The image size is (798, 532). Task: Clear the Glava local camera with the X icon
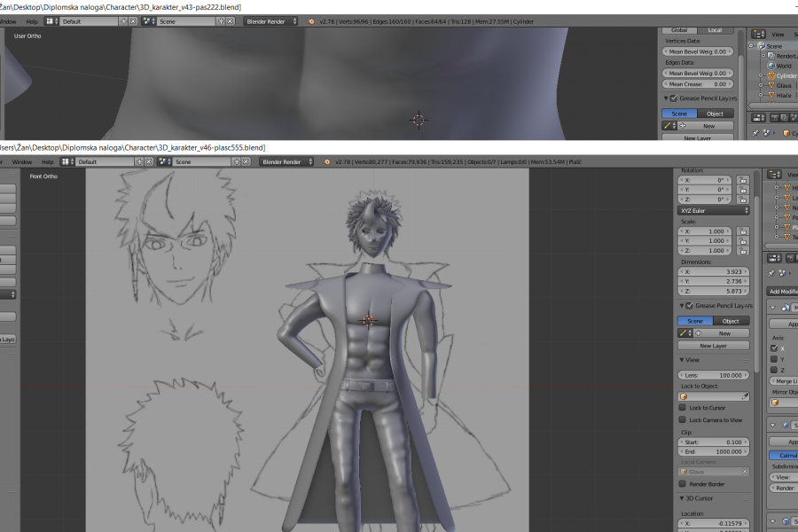pos(745,472)
